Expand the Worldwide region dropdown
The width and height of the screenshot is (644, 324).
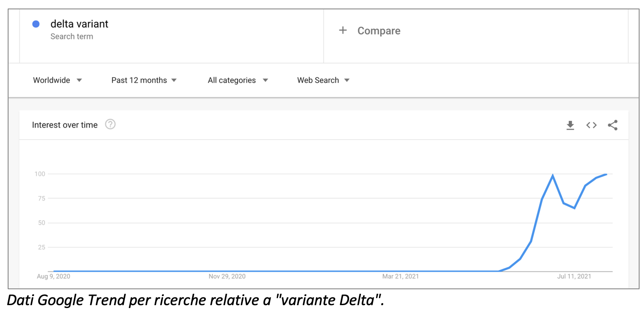(57, 80)
